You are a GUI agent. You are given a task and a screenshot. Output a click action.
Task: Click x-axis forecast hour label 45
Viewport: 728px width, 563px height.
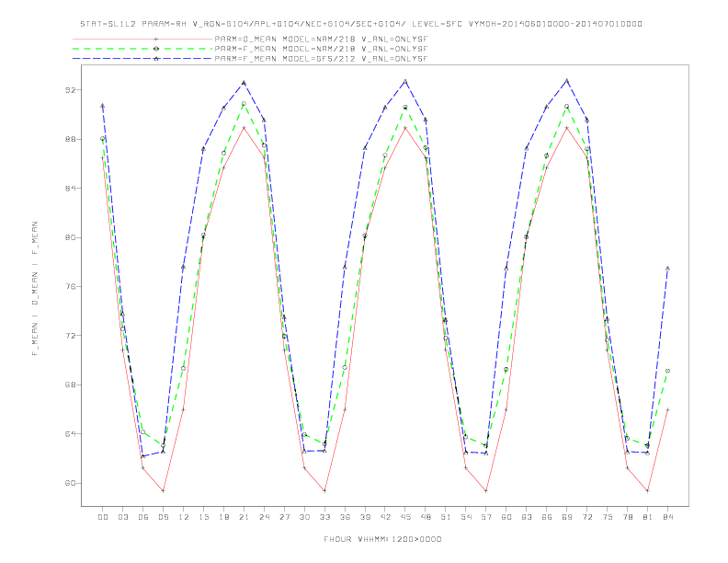(x=405, y=517)
